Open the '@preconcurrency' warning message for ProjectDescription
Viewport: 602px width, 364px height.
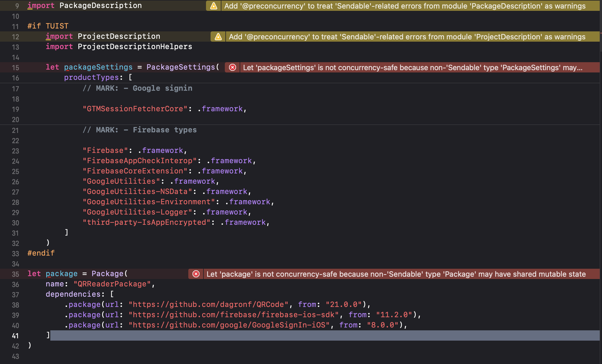coord(407,37)
